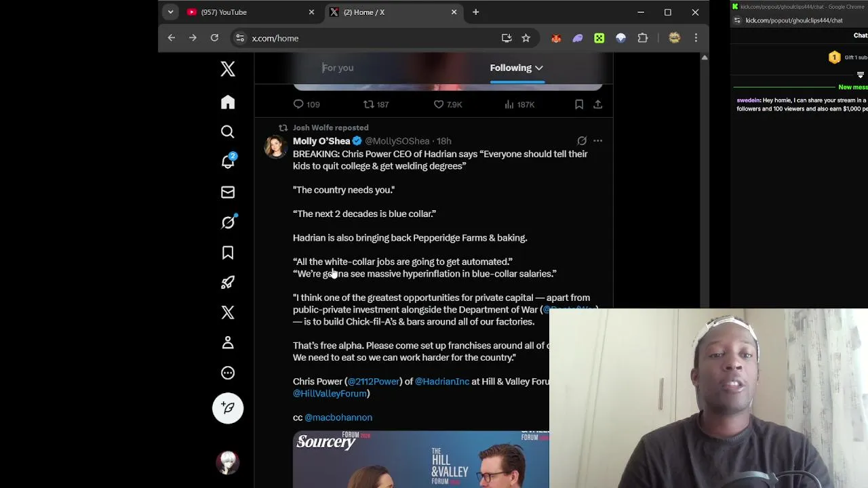
Task: Open account avatar at sidebar bottom
Action: [x=228, y=463]
